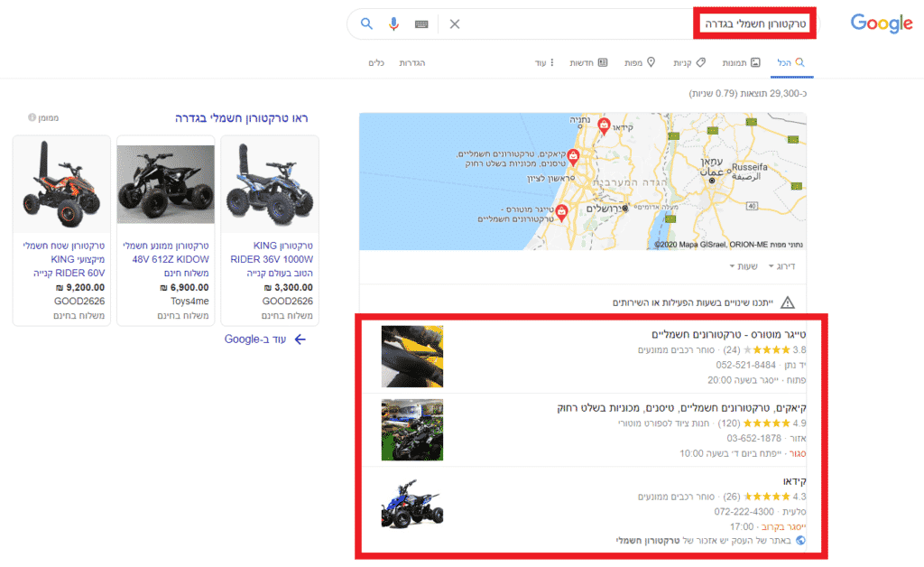Open the 48V 612Z KIDOW product
Image resolution: width=924 pixels, height=567 pixels.
(166, 259)
